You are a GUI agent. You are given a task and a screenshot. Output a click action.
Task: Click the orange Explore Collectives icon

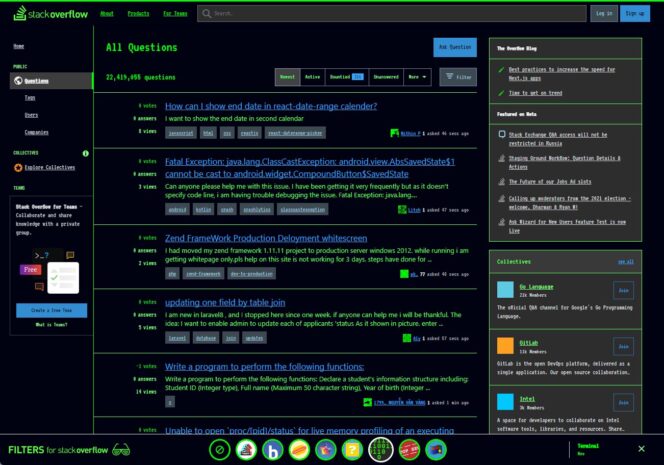coord(18,168)
